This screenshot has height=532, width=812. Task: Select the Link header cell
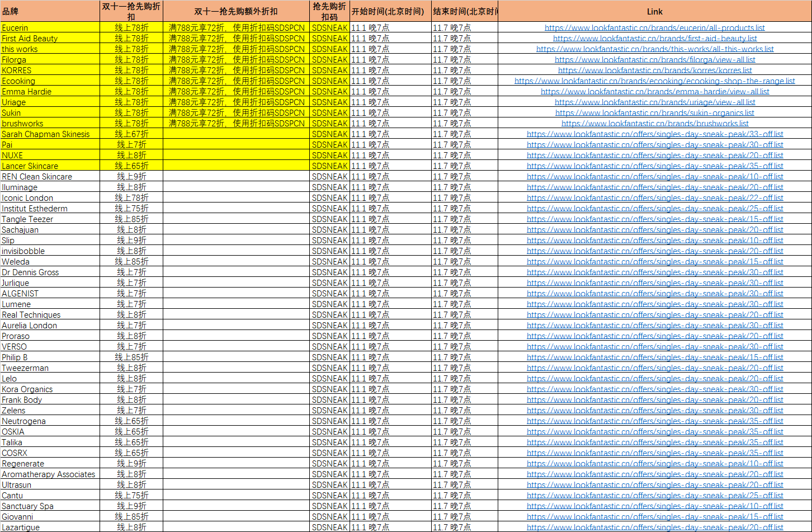(x=655, y=11)
